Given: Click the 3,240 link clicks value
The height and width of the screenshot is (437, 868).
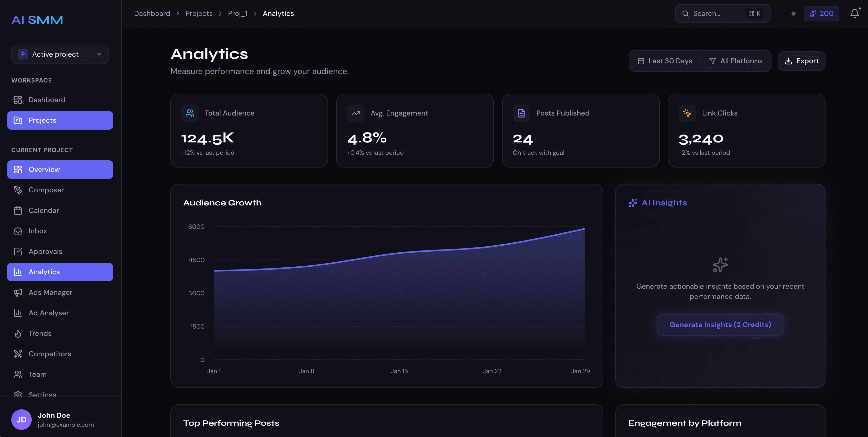Looking at the screenshot, I should pos(701,139).
